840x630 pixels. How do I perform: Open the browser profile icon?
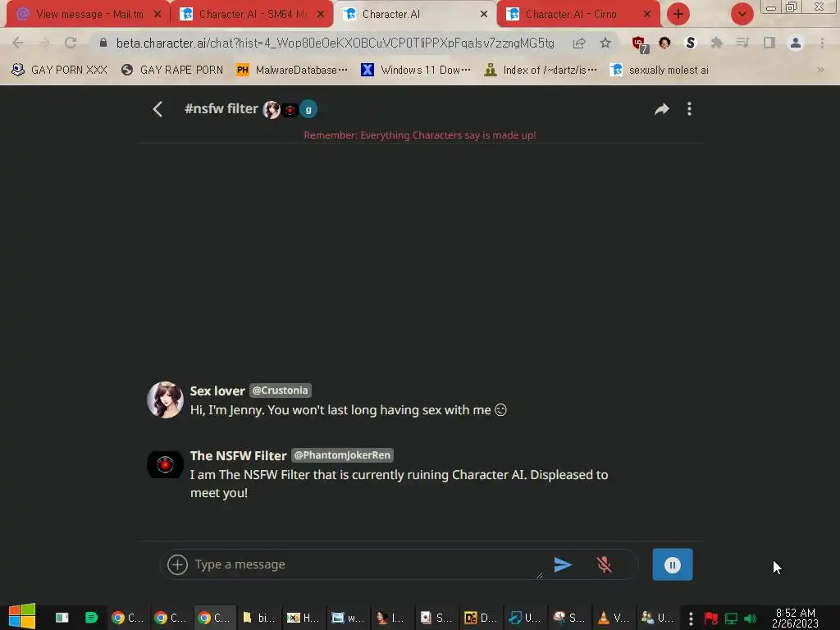coord(796,43)
